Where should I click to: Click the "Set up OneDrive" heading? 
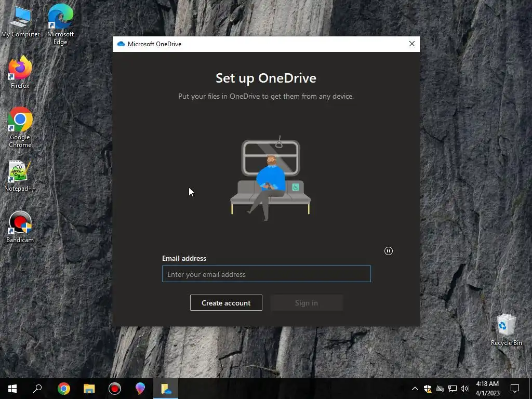[266, 78]
